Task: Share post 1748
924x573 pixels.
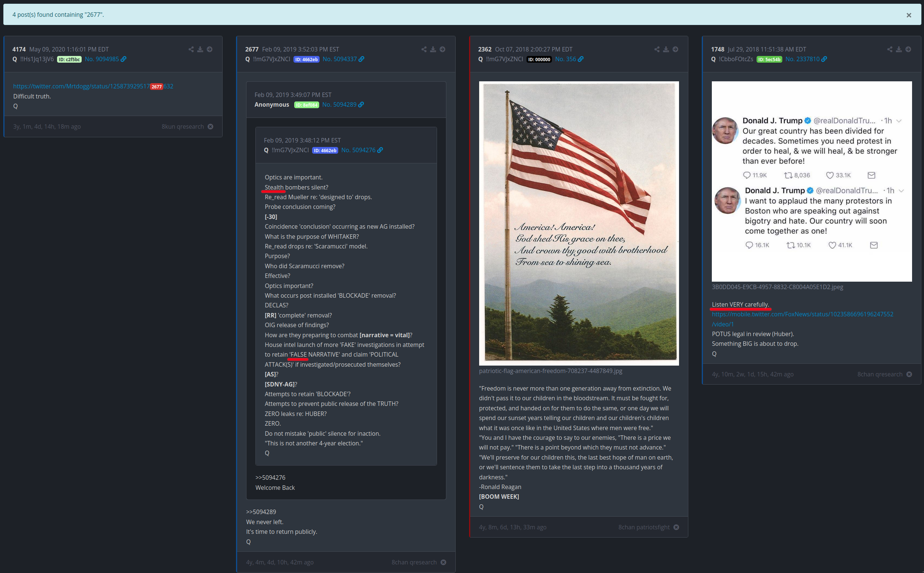Action: [890, 49]
